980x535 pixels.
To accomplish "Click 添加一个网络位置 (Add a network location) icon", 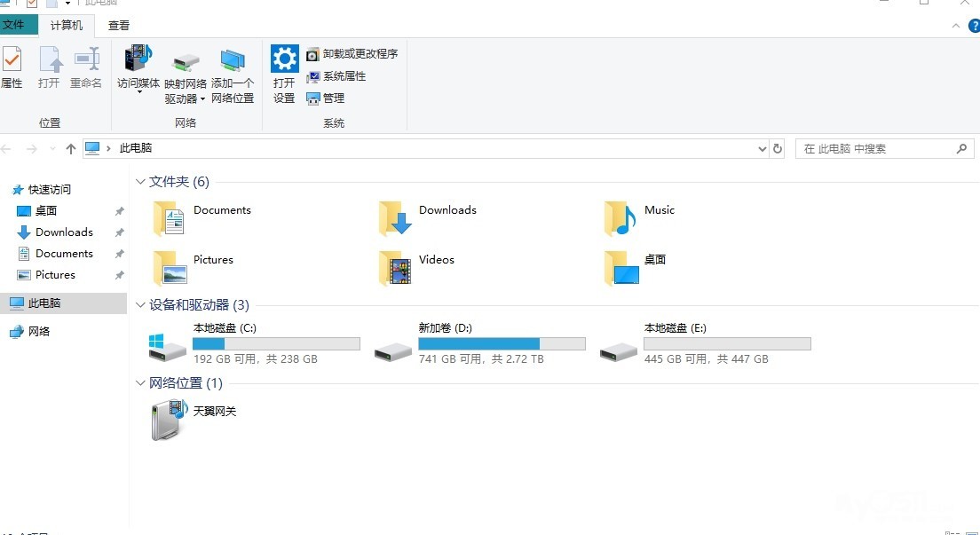I will point(233,62).
